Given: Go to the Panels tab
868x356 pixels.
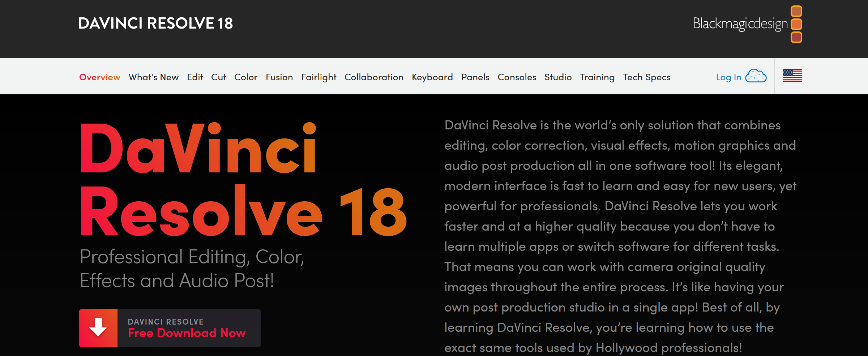Looking at the screenshot, I should (x=475, y=77).
